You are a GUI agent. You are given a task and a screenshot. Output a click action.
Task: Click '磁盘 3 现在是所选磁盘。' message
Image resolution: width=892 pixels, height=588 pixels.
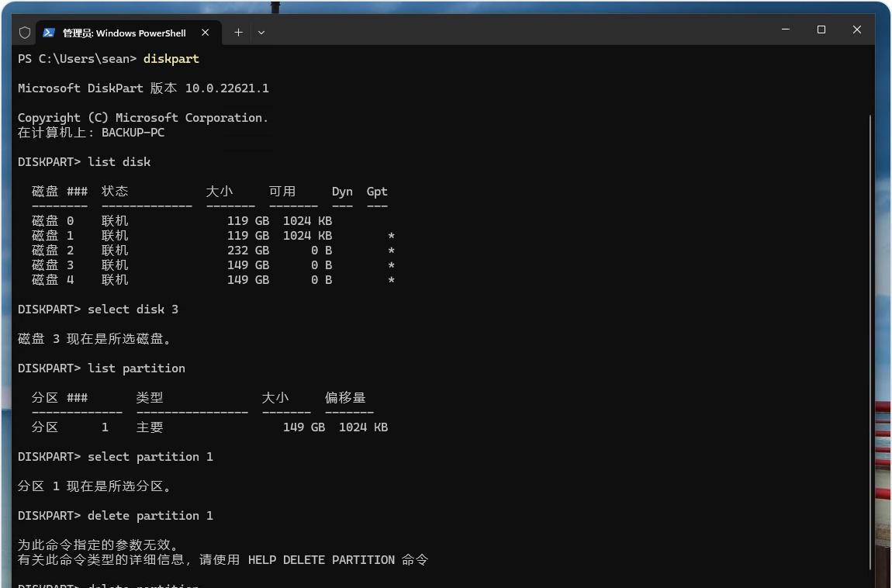point(95,339)
